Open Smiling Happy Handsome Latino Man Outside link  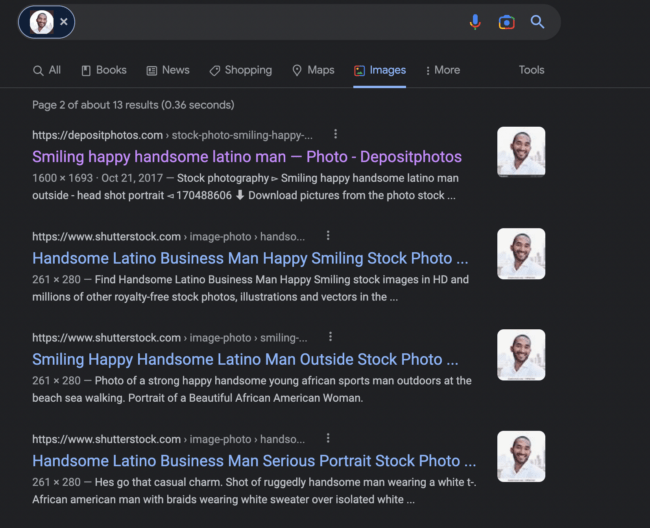pos(245,359)
